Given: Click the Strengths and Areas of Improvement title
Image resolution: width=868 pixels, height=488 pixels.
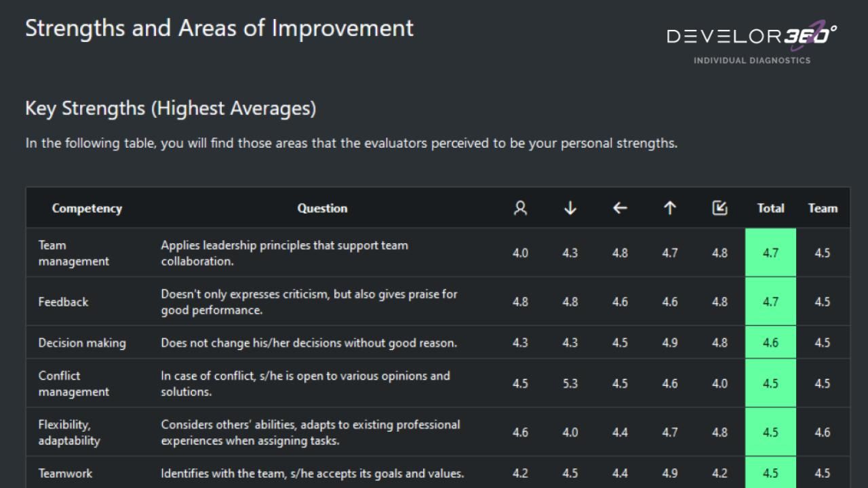Looking at the screenshot, I should coord(219,28).
